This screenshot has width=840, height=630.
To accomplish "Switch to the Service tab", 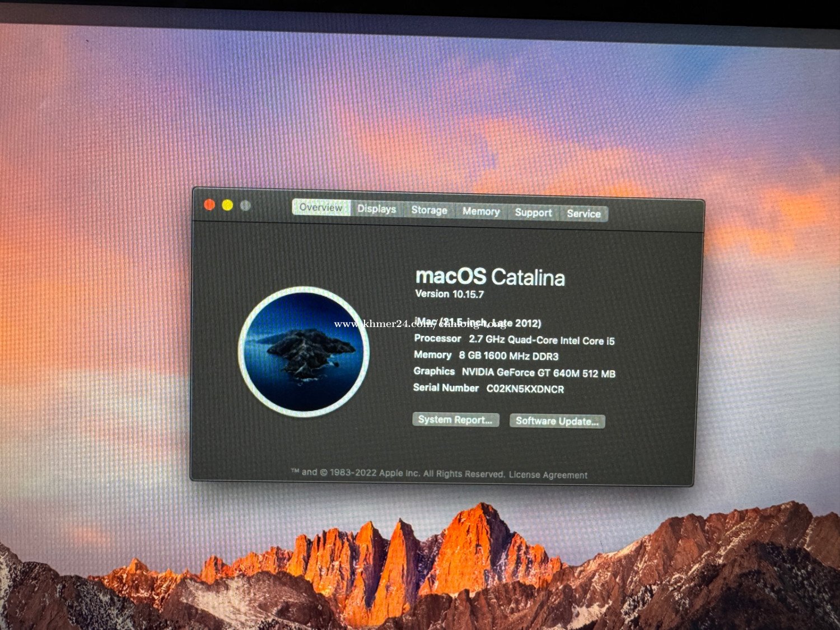I will [x=584, y=213].
